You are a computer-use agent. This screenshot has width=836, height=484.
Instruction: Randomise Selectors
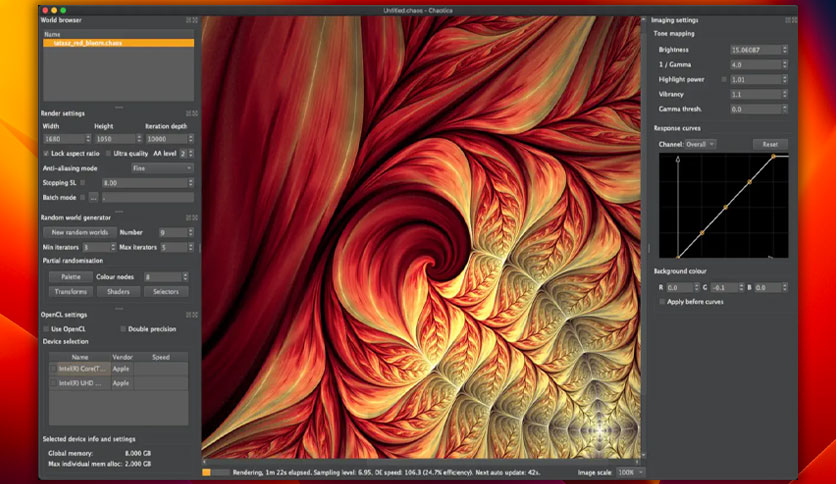click(x=166, y=292)
